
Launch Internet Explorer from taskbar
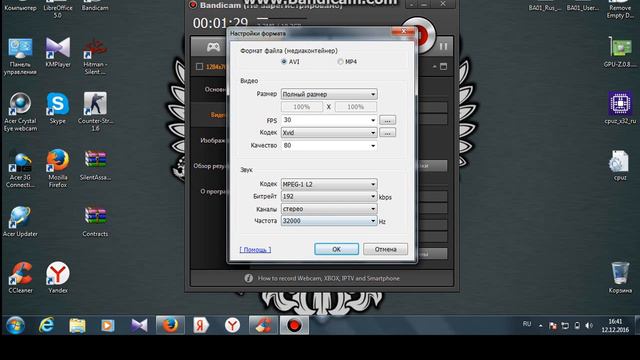point(47,325)
